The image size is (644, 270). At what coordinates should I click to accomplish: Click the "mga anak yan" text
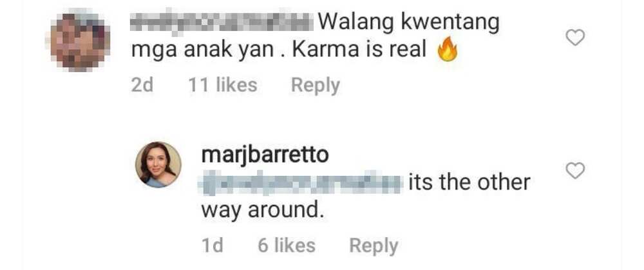202,52
